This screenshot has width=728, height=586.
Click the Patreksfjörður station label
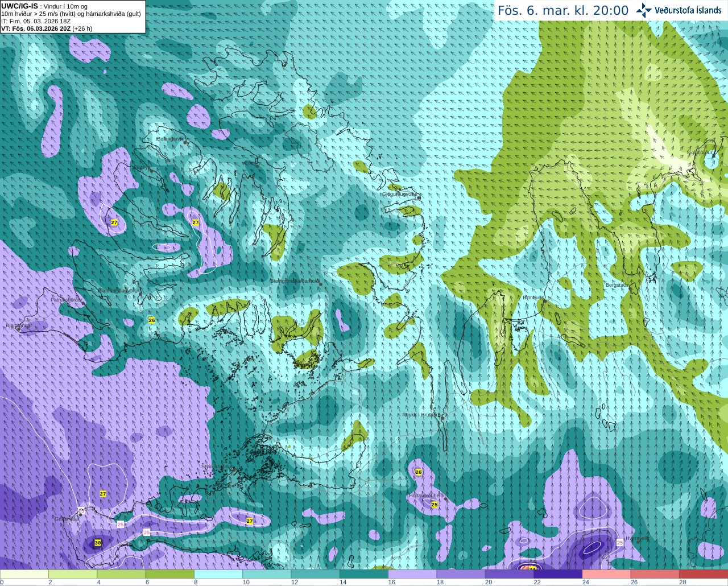tap(67, 299)
